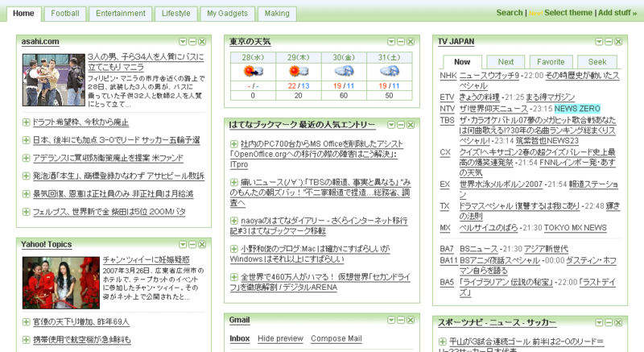Remove the Gmail gadget
The image size is (644, 352).
coord(411,320)
